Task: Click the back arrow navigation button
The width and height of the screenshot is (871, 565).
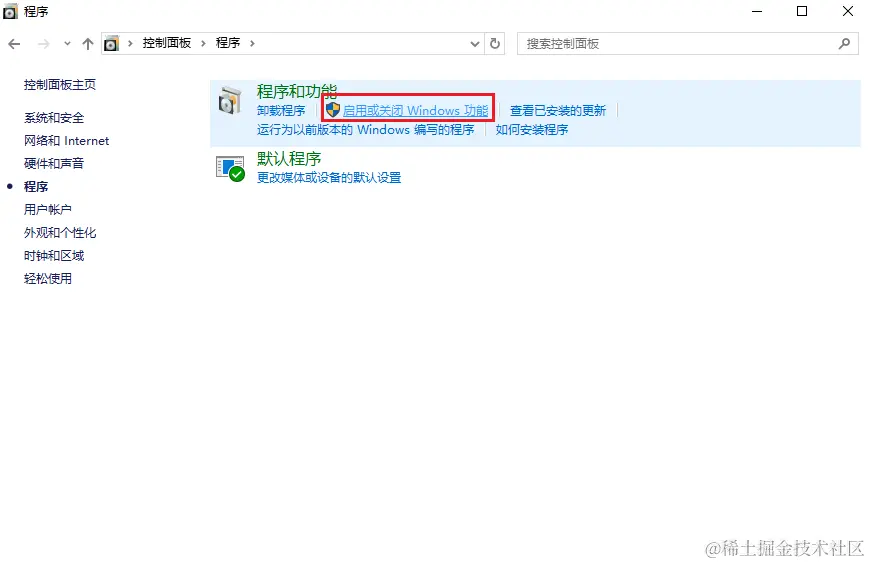Action: pyautogui.click(x=14, y=44)
